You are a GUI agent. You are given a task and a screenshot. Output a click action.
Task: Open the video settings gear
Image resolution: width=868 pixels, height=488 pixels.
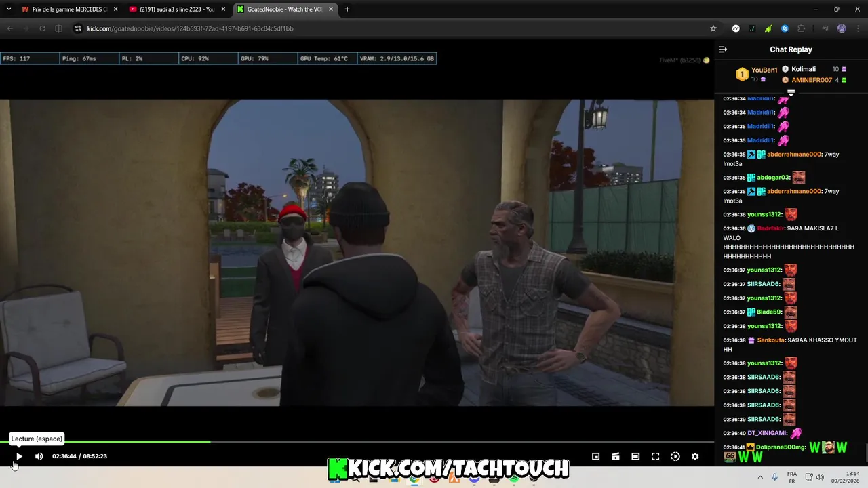[x=695, y=456]
